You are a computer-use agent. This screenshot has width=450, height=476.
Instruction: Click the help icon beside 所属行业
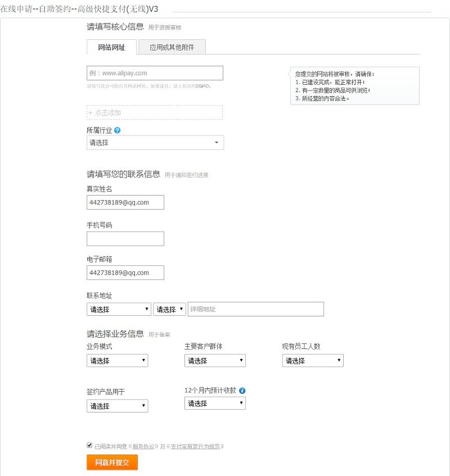point(118,130)
